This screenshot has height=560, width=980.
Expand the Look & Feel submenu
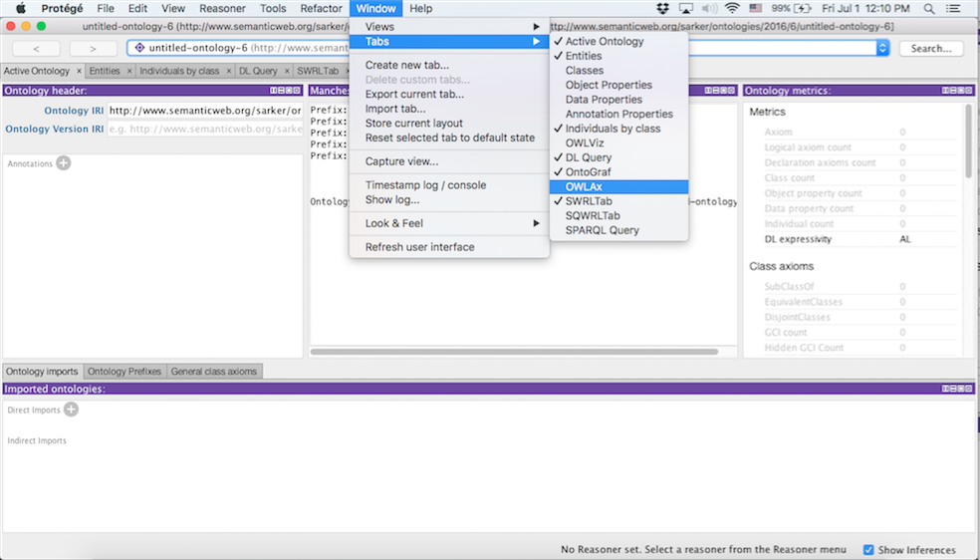449,223
